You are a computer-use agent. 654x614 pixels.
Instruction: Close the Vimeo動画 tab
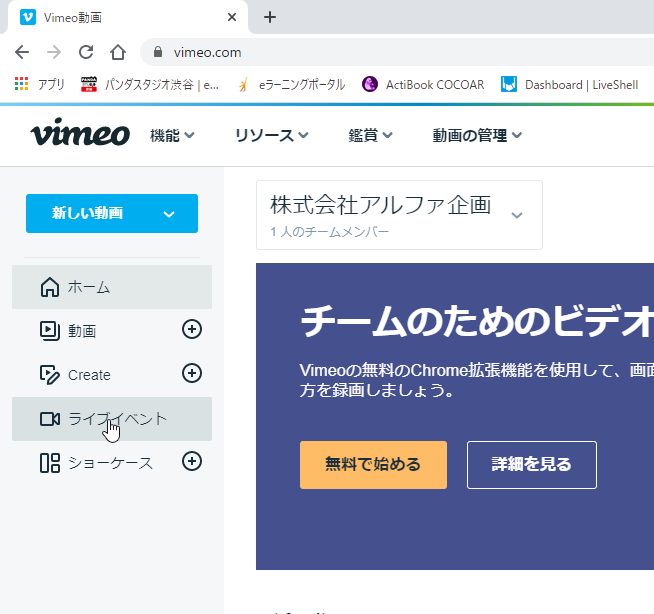(x=232, y=17)
